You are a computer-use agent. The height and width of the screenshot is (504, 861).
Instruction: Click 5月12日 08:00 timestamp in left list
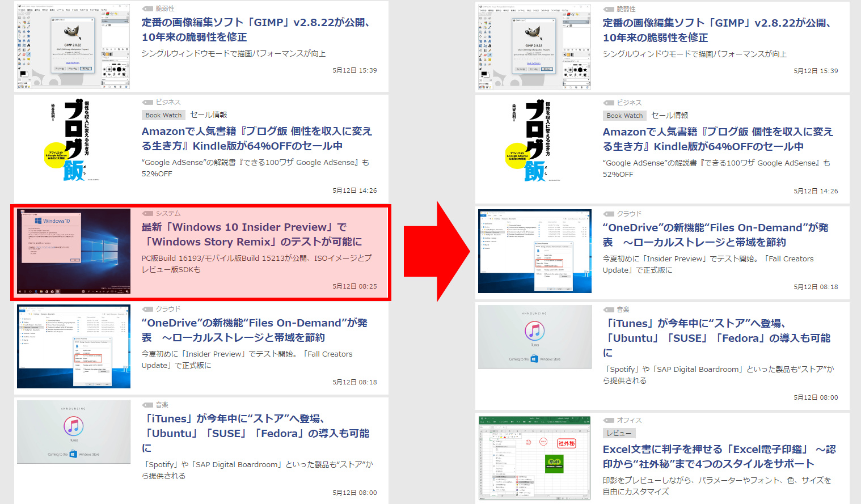(354, 493)
